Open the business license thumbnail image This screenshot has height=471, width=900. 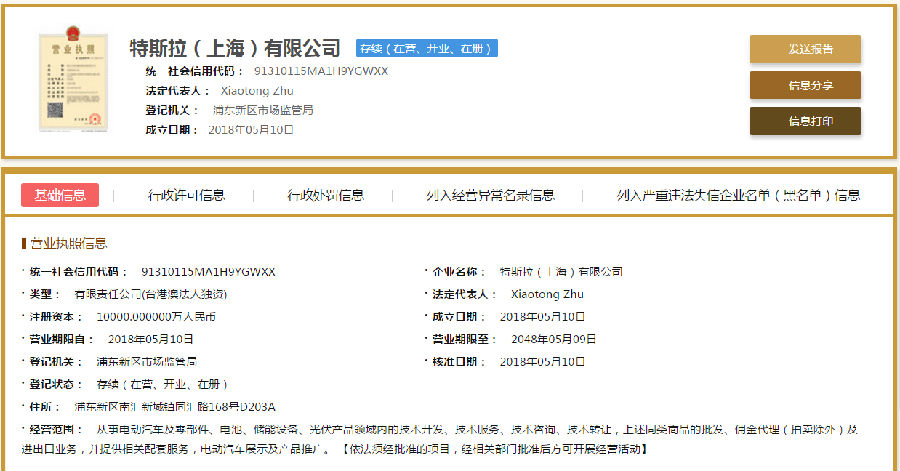pos(73,79)
